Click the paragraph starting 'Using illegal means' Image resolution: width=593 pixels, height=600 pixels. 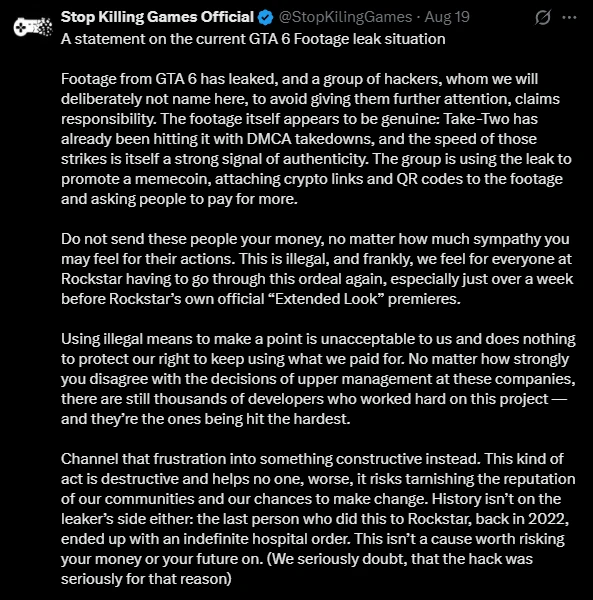click(x=318, y=379)
